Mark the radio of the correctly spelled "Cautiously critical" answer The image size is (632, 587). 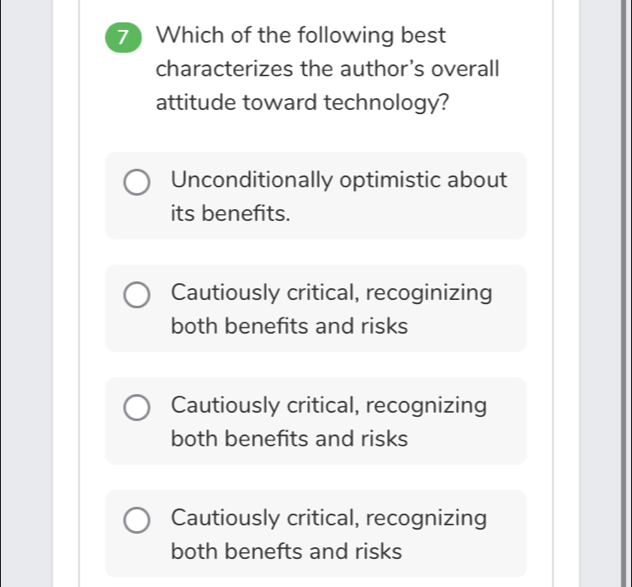click(x=138, y=408)
